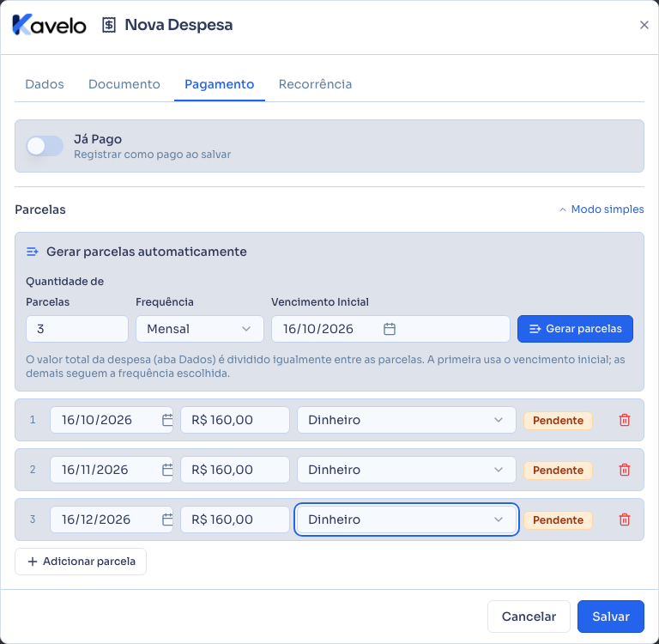
Task: Open the Frequência Mensal dropdown
Action: click(200, 329)
